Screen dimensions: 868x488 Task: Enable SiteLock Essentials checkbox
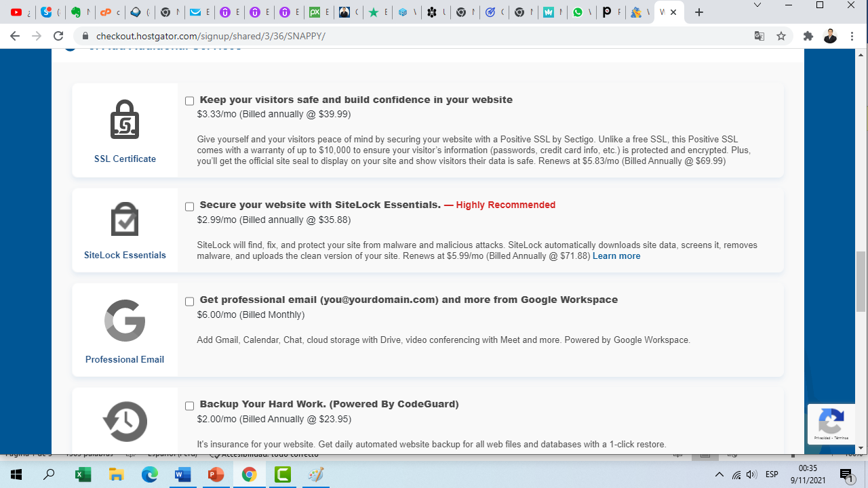(x=189, y=207)
